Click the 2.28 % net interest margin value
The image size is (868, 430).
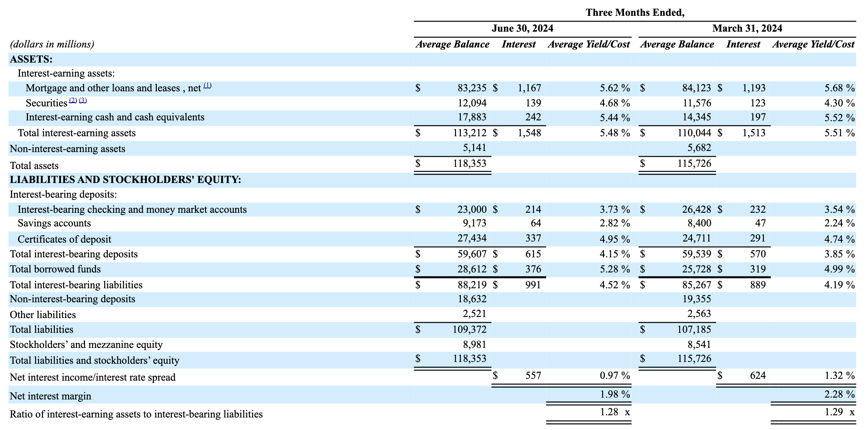(x=839, y=394)
